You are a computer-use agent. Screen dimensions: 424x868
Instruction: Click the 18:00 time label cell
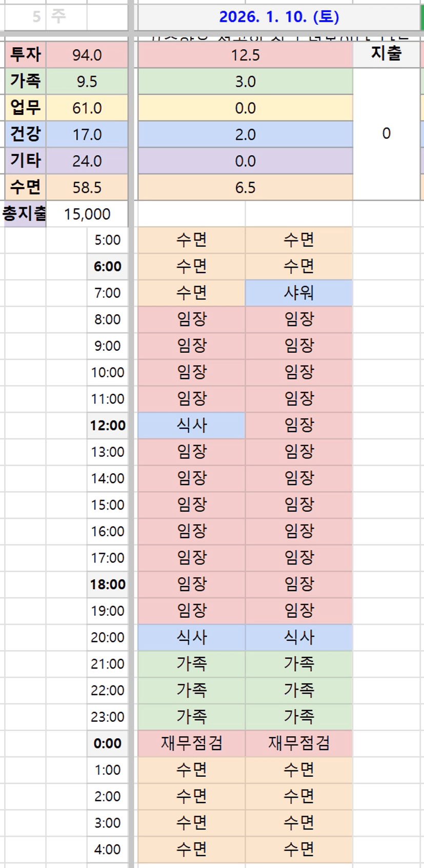tap(108, 584)
